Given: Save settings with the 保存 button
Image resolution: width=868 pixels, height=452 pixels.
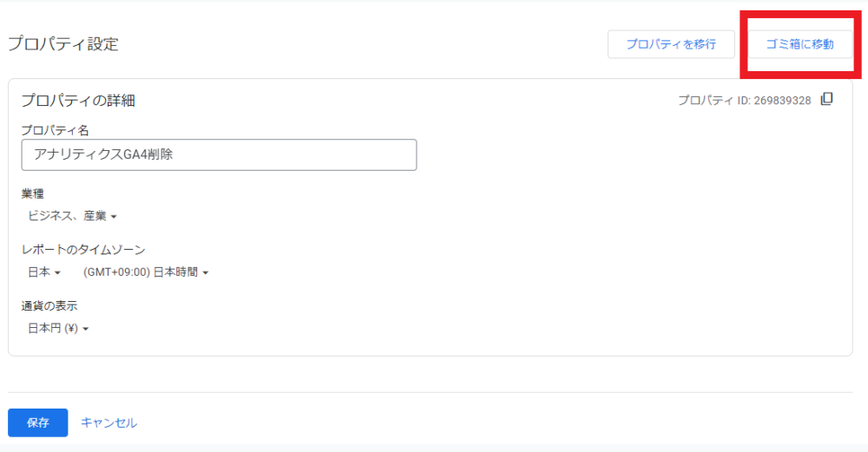Looking at the screenshot, I should click(37, 423).
